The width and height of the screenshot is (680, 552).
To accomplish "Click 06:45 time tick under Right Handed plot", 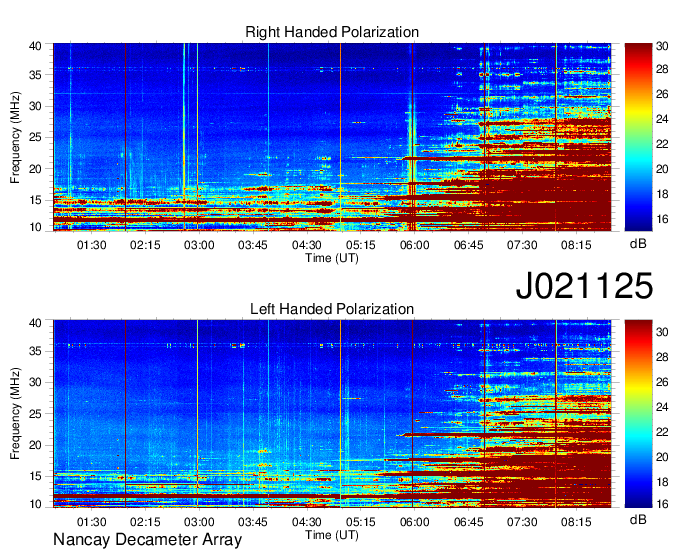I will 468,245.
